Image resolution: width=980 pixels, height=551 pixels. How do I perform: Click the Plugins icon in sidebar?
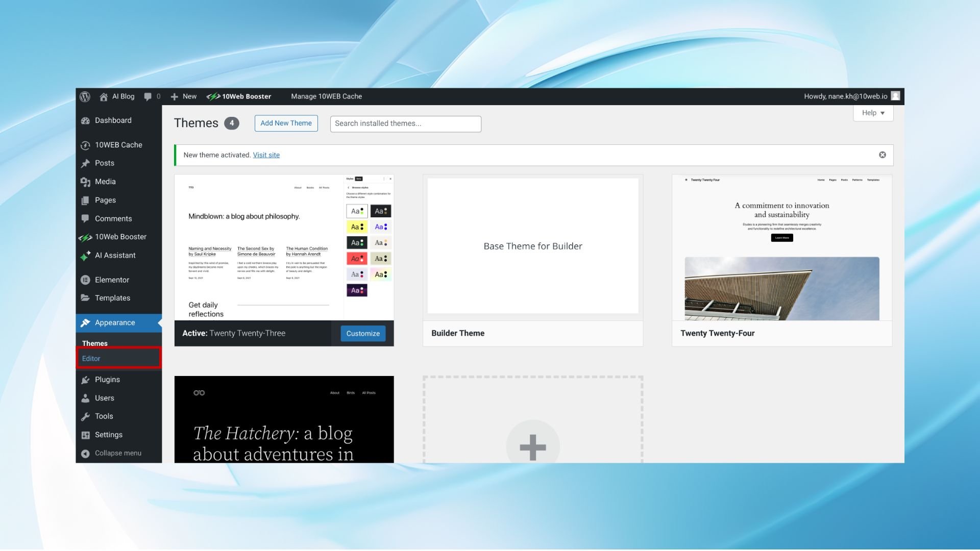point(85,380)
